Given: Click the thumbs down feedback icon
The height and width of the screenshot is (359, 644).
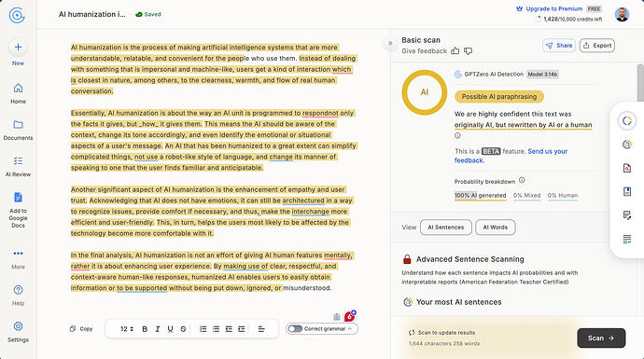Looking at the screenshot, I should 468,51.
